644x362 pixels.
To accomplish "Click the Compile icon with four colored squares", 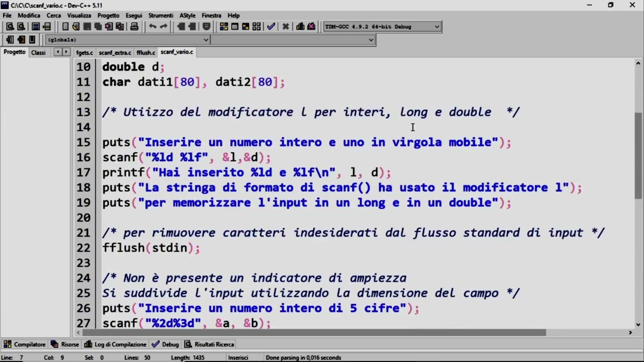I will coord(224,27).
